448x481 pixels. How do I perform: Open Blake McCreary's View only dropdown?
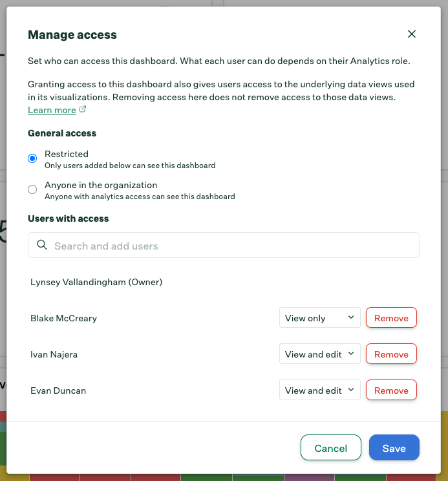(319, 317)
